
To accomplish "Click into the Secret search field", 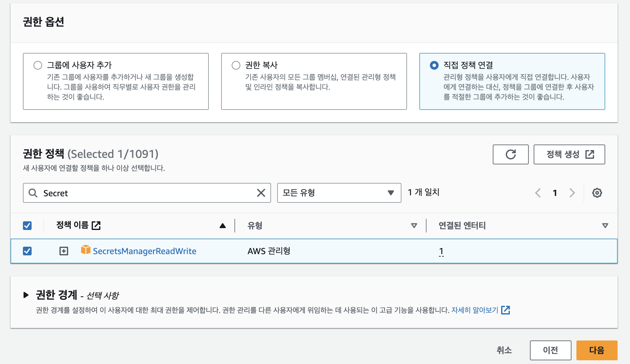I will (146, 193).
